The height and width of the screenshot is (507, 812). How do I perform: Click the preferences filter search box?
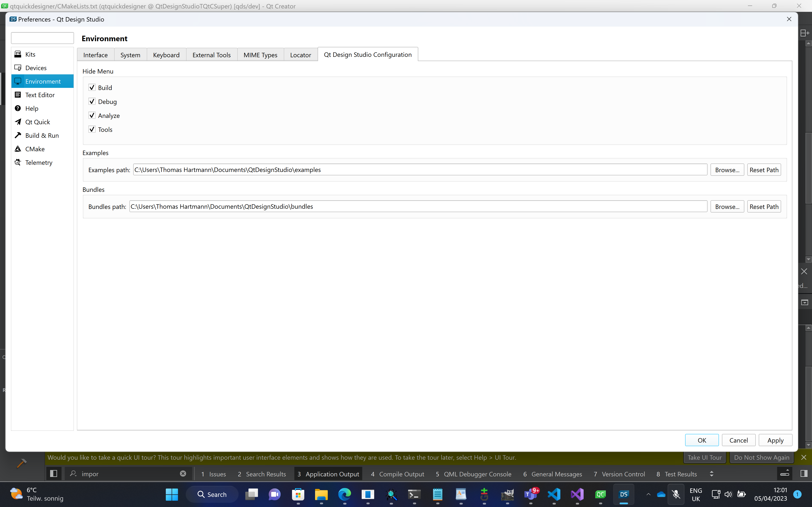(42, 38)
